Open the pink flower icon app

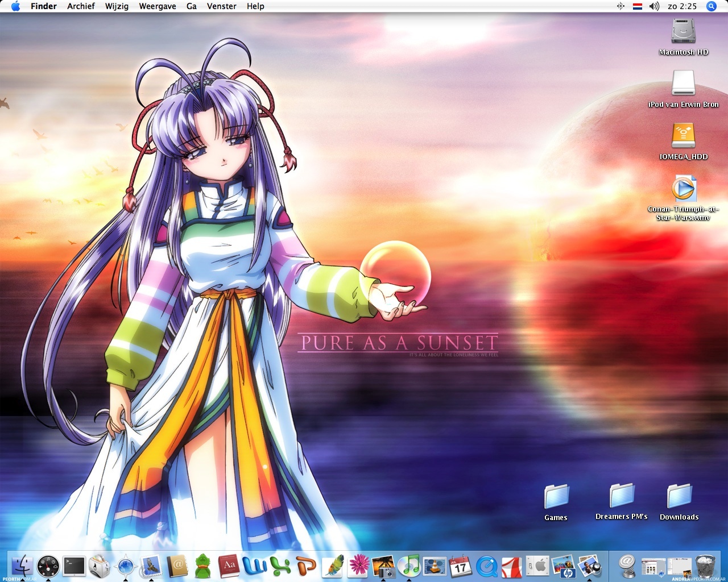(x=358, y=566)
